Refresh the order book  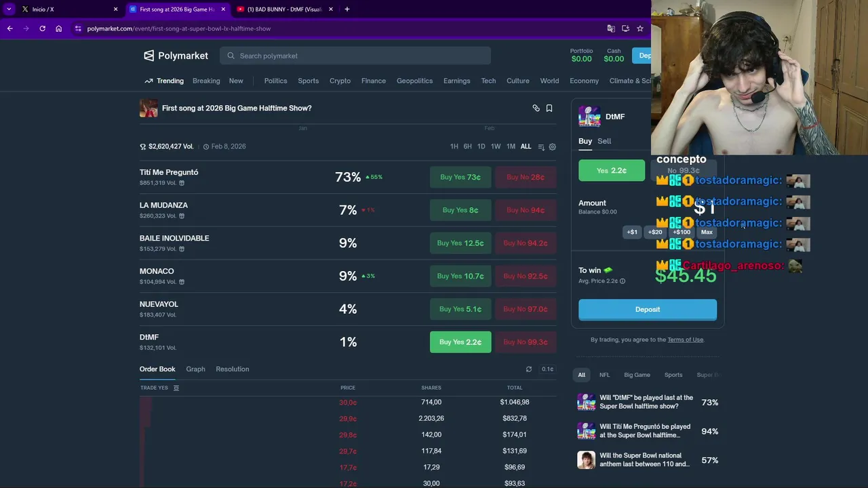coord(529,369)
